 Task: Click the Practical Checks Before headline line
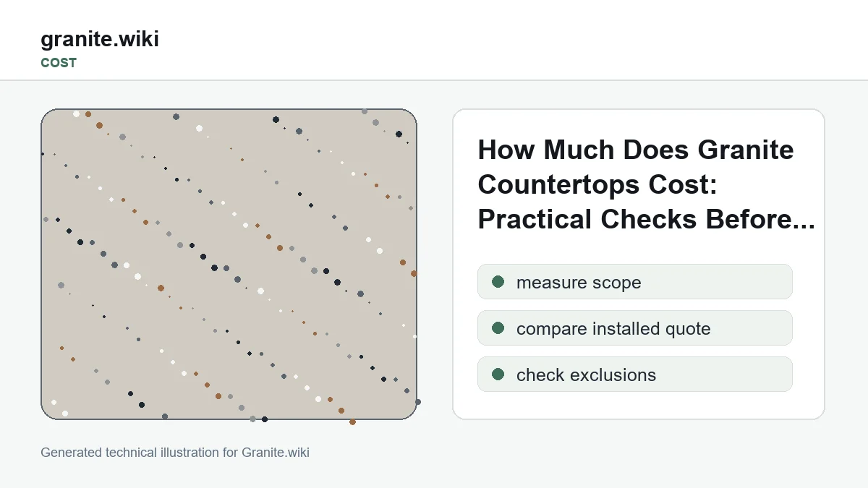click(635, 219)
